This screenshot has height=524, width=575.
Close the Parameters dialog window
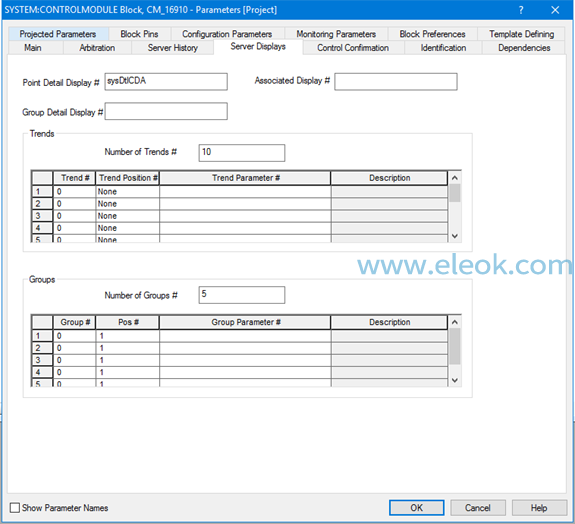[555, 10]
